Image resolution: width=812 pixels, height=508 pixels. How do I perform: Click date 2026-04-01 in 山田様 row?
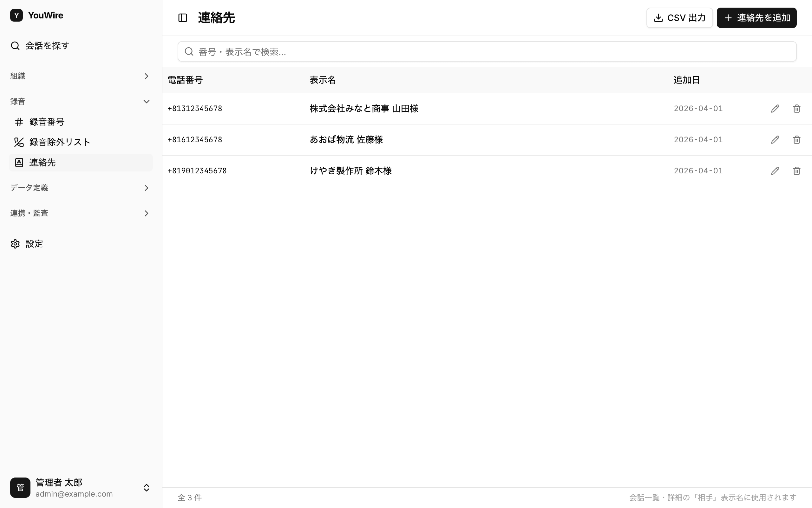[x=698, y=109]
